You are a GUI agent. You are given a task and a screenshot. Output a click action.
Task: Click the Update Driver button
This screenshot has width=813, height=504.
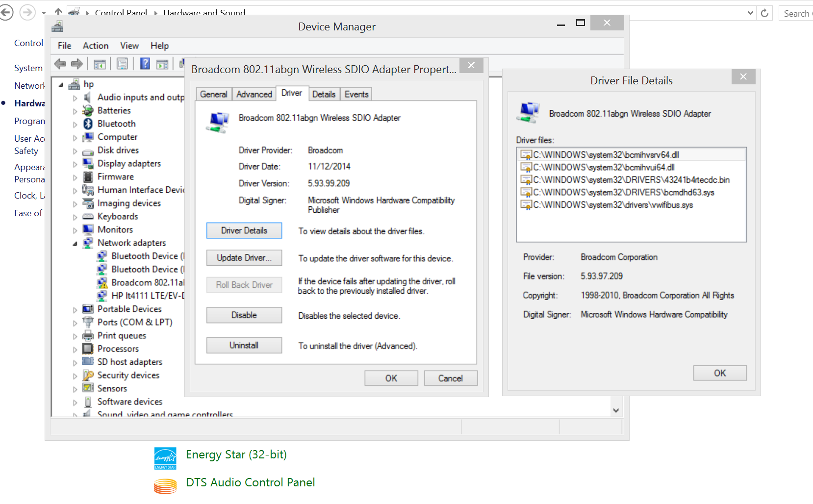click(x=244, y=258)
